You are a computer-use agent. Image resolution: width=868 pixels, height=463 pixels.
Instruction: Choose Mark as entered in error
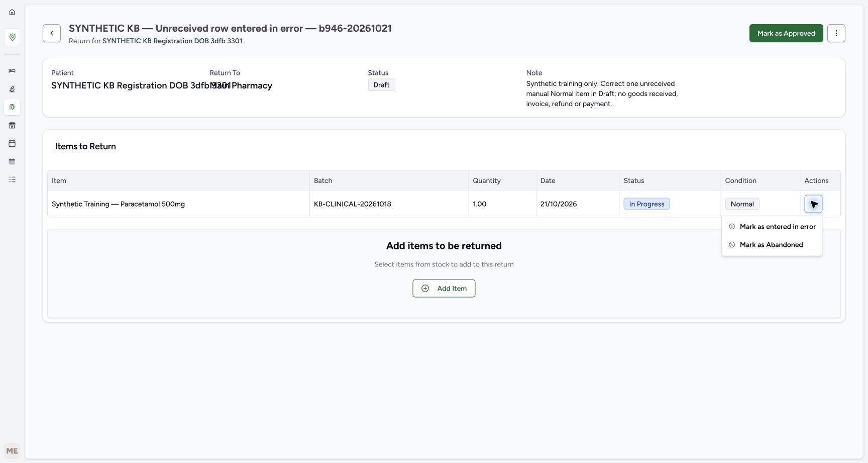click(x=772, y=227)
